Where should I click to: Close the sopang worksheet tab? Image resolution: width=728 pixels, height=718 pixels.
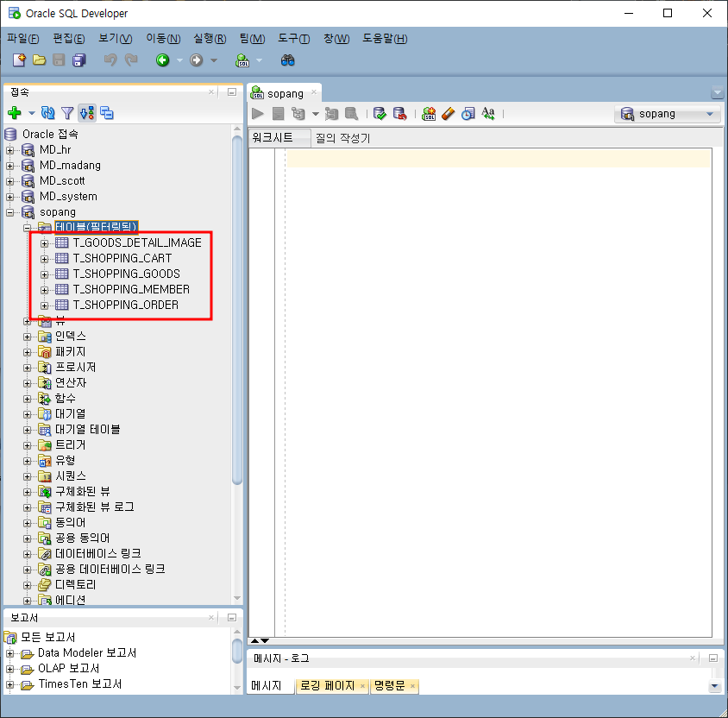click(x=314, y=92)
